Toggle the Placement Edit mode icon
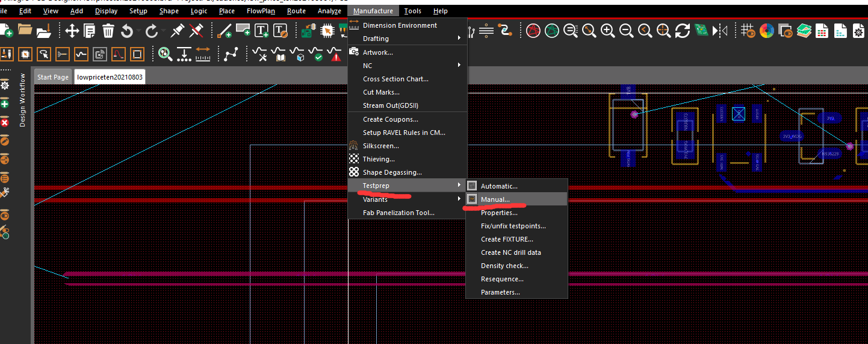This screenshot has width=868, height=344. pyautogui.click(x=25, y=55)
